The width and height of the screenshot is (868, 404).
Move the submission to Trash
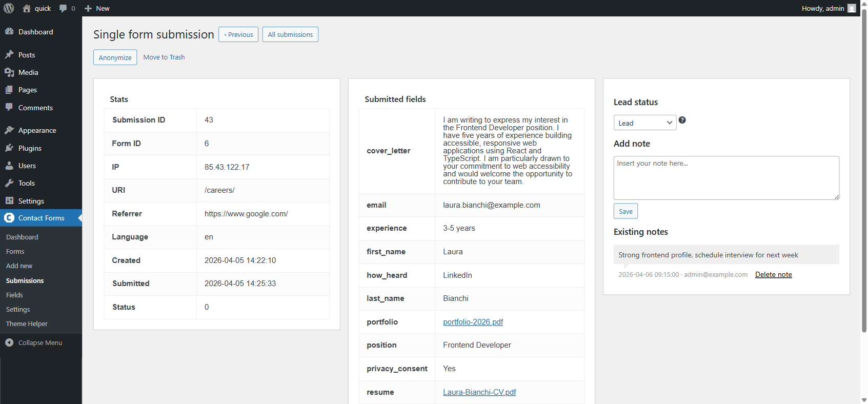tap(164, 57)
